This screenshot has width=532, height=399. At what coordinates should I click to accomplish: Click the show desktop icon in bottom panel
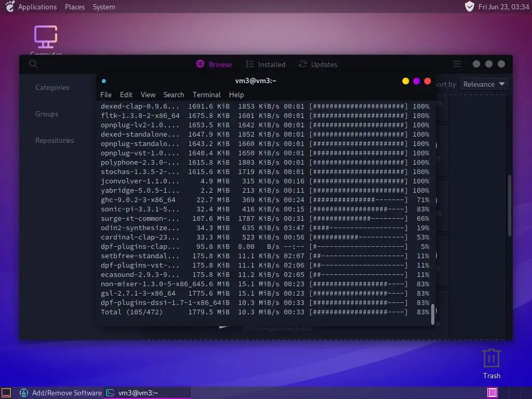(x=6, y=393)
